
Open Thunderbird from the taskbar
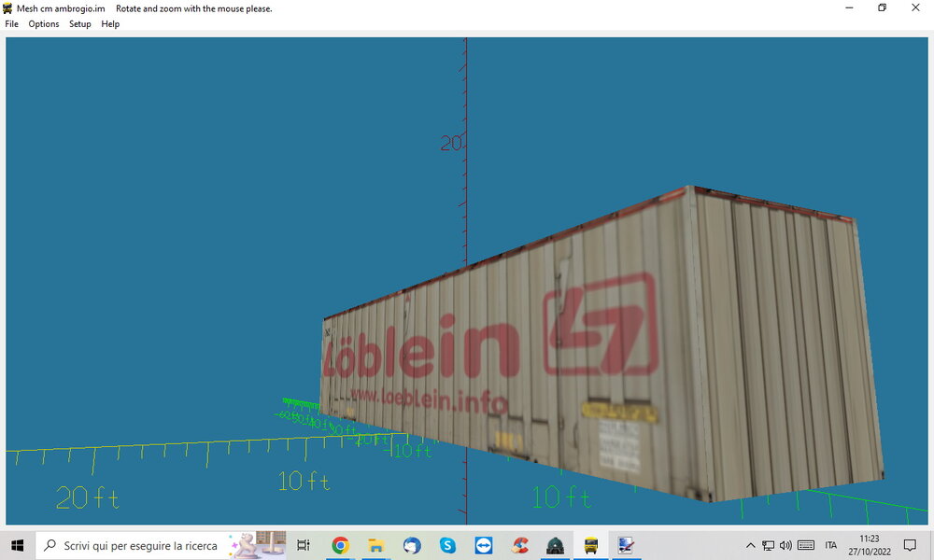(412, 545)
